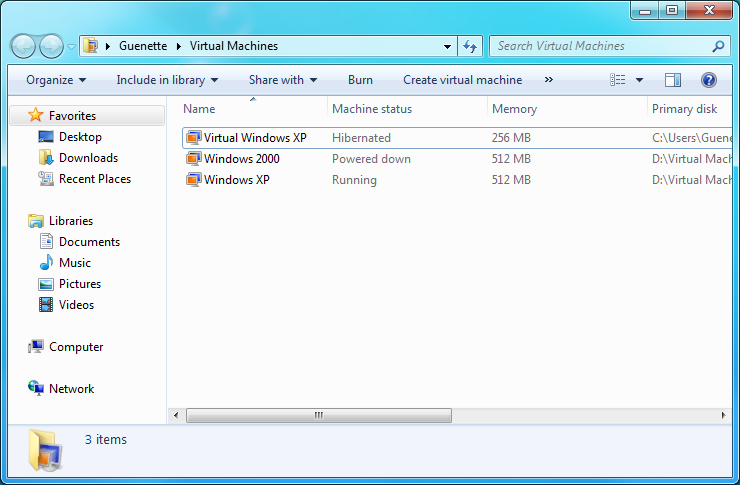Expand the arrow before Virtual Machines in address bar

(179, 46)
